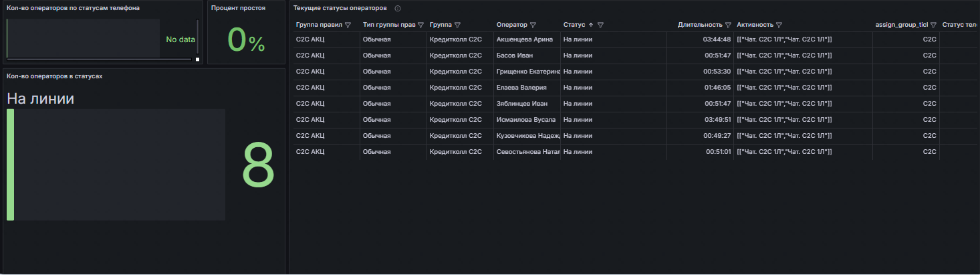Screen dimensions: 980x275
Task: Open Кол-во операторов в статусах panel title
Action: (54, 76)
